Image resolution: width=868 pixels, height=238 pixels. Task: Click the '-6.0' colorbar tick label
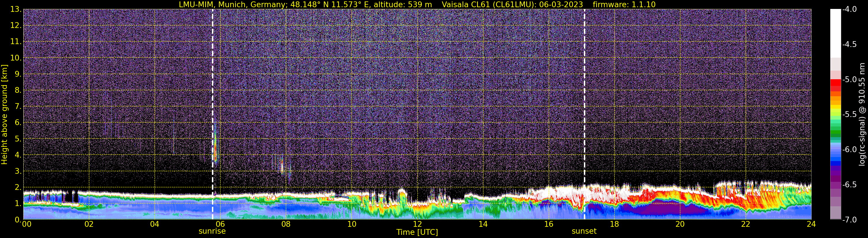tap(849, 150)
